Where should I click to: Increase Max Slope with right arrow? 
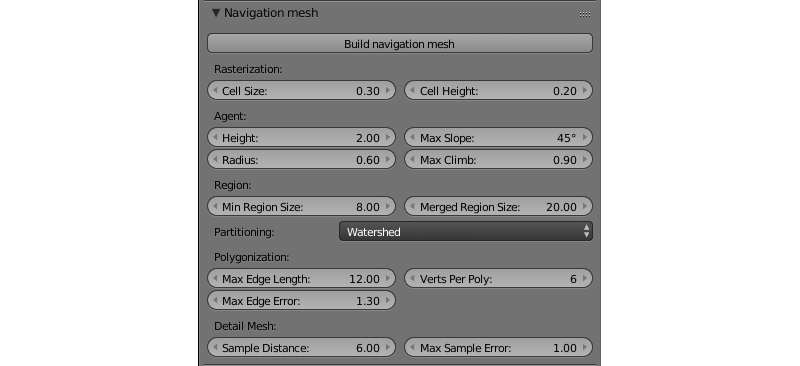tap(585, 137)
